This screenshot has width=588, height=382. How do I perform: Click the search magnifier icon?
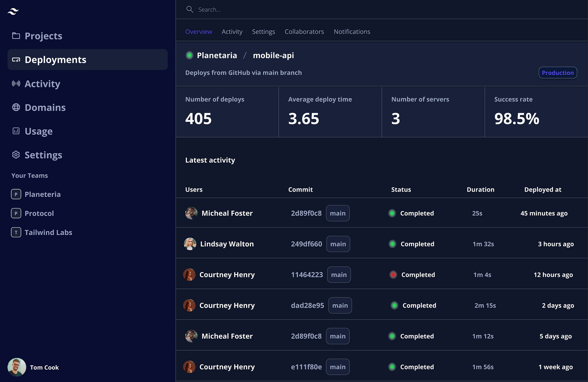(190, 9)
